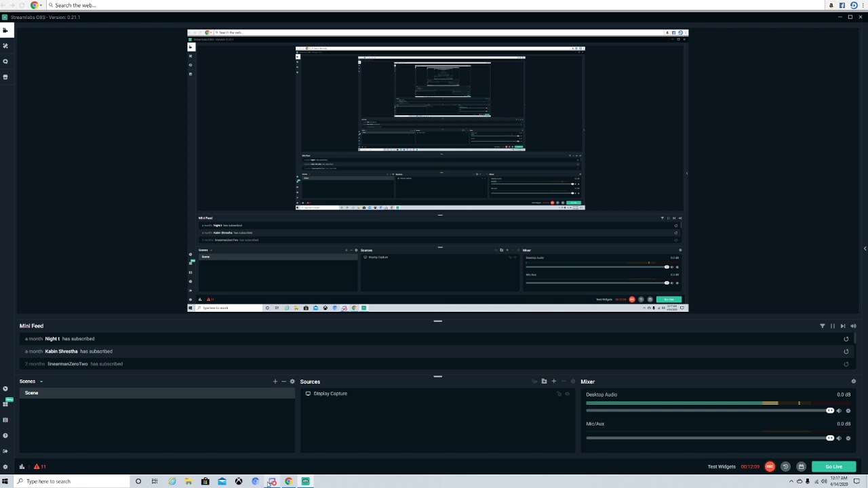Open Task View on the taskbar
The image size is (868, 488).
pos(155,481)
